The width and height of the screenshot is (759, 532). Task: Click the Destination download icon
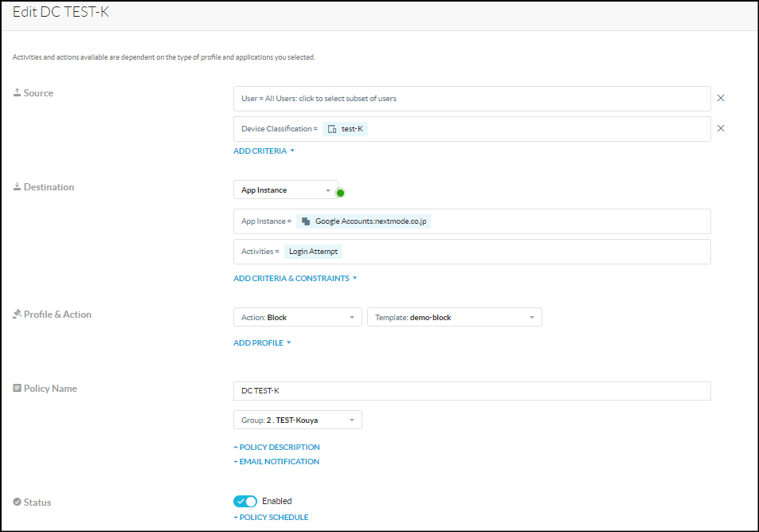click(x=17, y=187)
